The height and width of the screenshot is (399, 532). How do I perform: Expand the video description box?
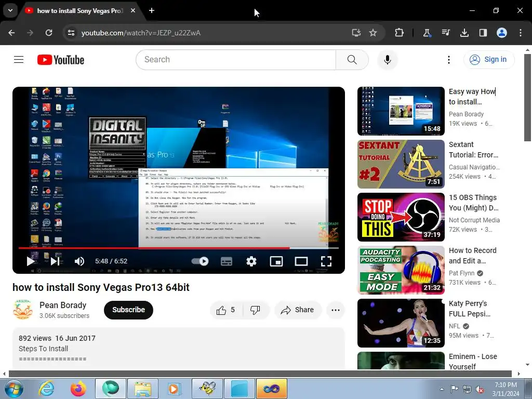coord(179,349)
